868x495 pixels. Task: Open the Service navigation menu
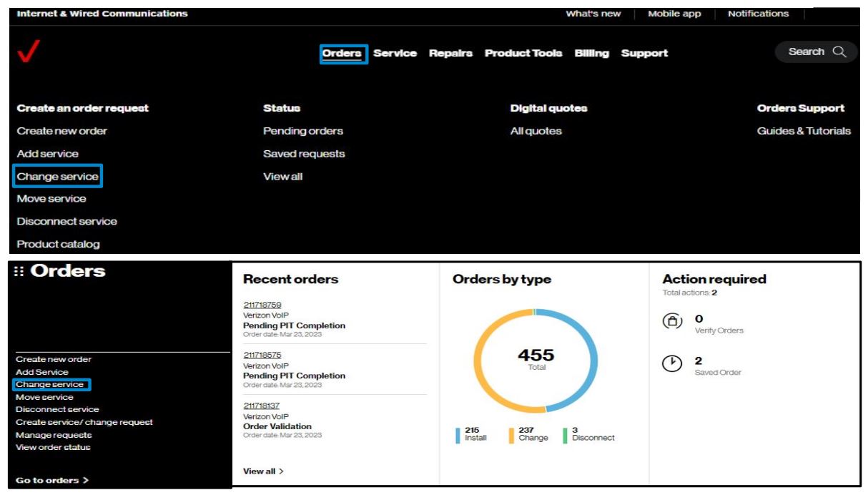point(395,53)
